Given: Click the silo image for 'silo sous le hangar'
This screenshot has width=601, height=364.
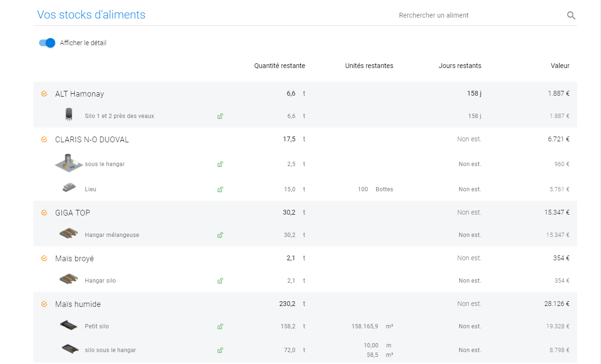Looking at the screenshot, I should point(70,349).
